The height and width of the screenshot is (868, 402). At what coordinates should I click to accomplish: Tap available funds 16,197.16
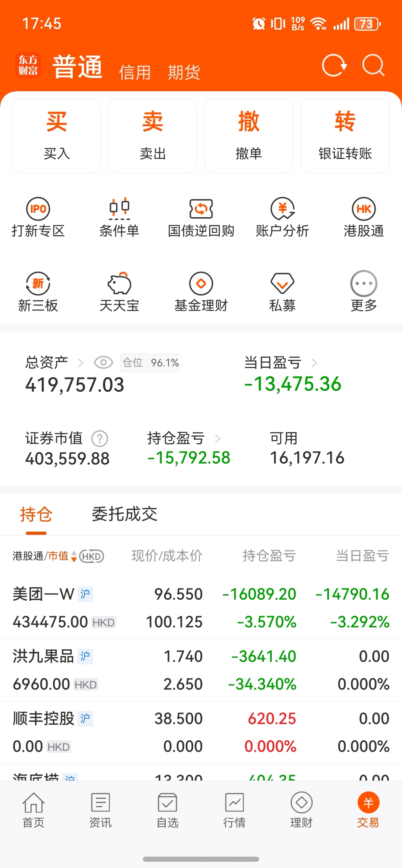click(307, 458)
